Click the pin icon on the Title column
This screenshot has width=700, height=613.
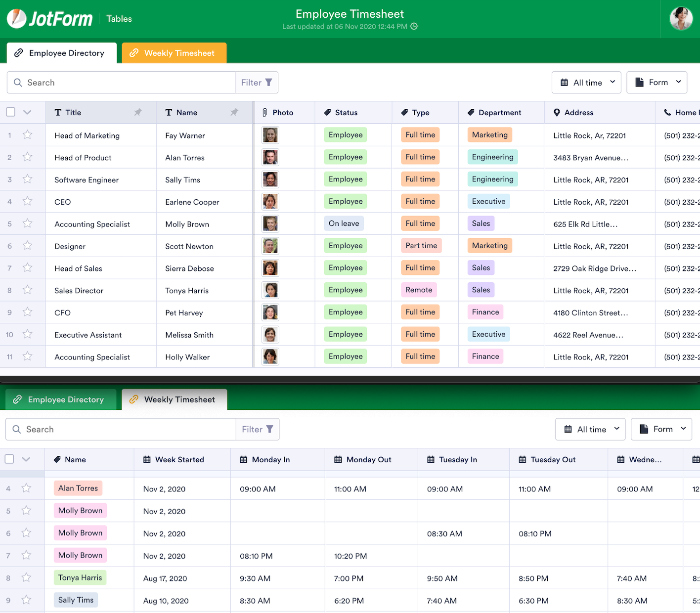click(137, 112)
